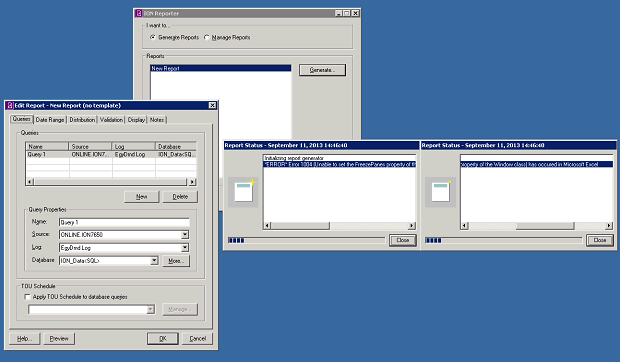Viewport: 620px width, 362px height.
Task: Select Initializing report generator log line
Action: coord(340,158)
